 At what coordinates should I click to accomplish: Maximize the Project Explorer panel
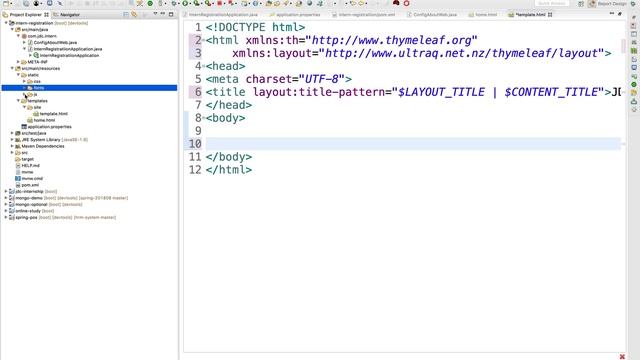pos(171,14)
